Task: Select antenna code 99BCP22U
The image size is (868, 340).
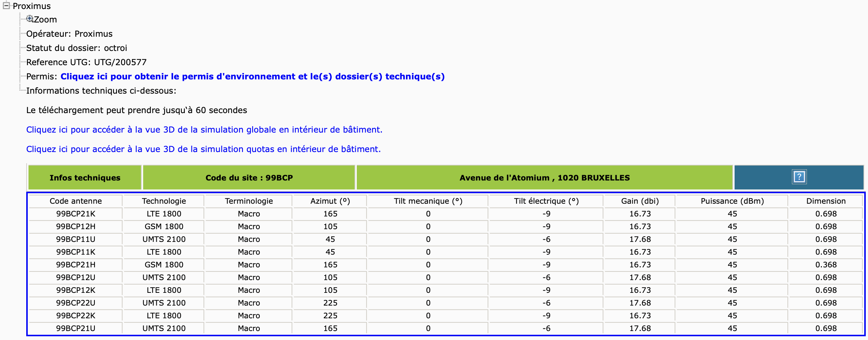Action: 76,303
